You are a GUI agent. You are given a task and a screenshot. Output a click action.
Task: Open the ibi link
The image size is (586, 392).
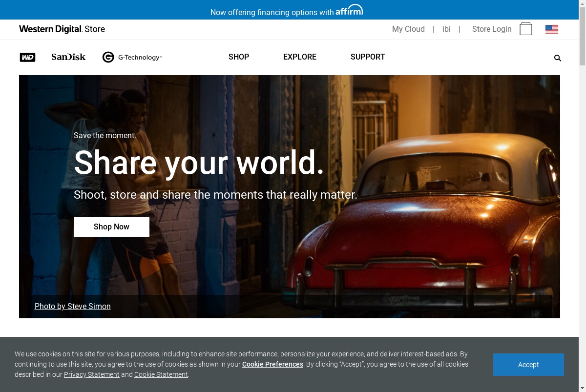pos(446,29)
